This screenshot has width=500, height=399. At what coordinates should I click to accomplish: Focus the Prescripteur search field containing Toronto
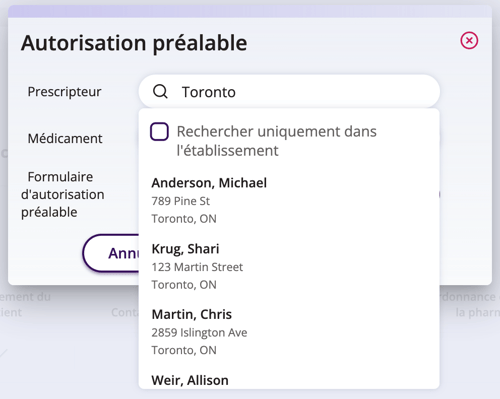(289, 91)
